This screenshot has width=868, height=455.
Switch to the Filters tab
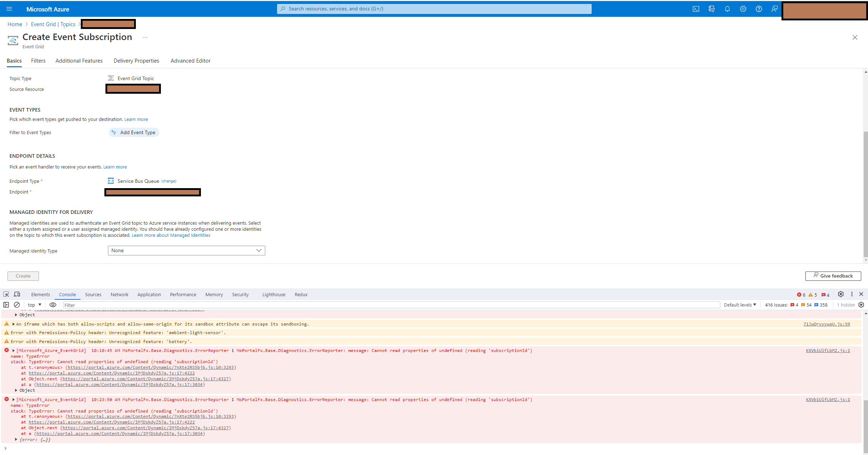tap(38, 61)
